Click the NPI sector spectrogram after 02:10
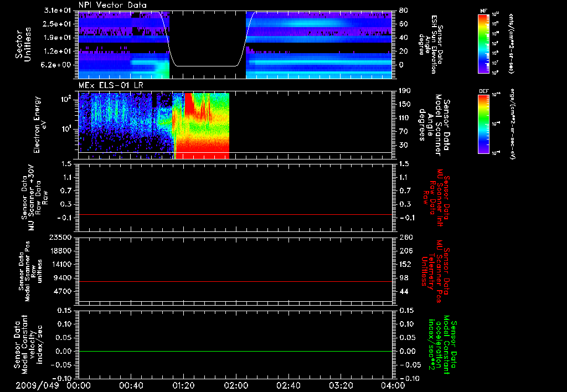The width and height of the screenshot is (567, 392). [x=319, y=45]
